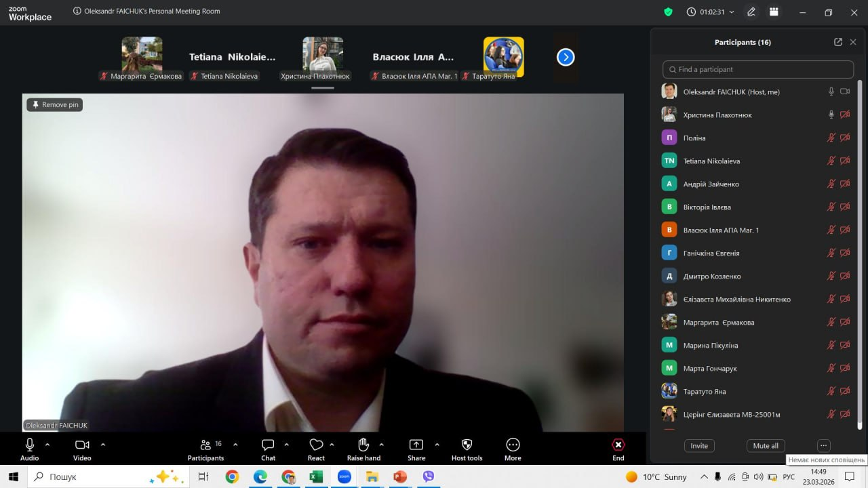
Task: Switch input language via РУС indicator
Action: [789, 476]
